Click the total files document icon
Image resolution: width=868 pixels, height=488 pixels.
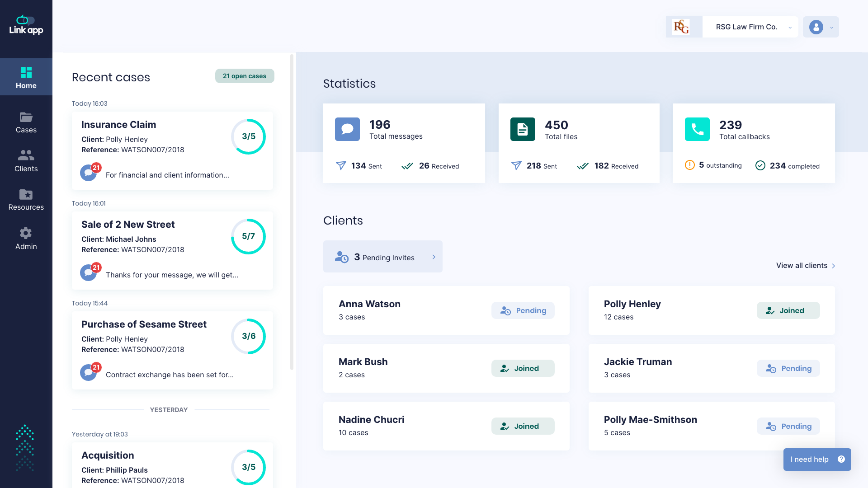[x=523, y=129]
